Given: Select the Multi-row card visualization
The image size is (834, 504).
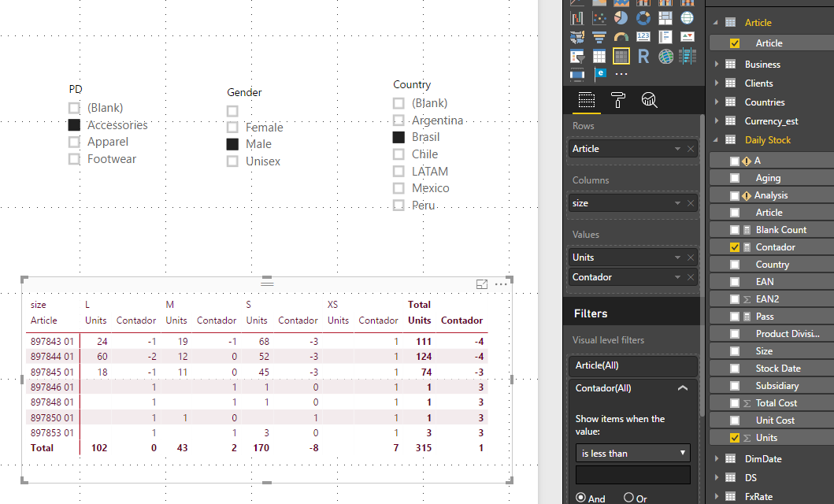Looking at the screenshot, I should point(665,37).
